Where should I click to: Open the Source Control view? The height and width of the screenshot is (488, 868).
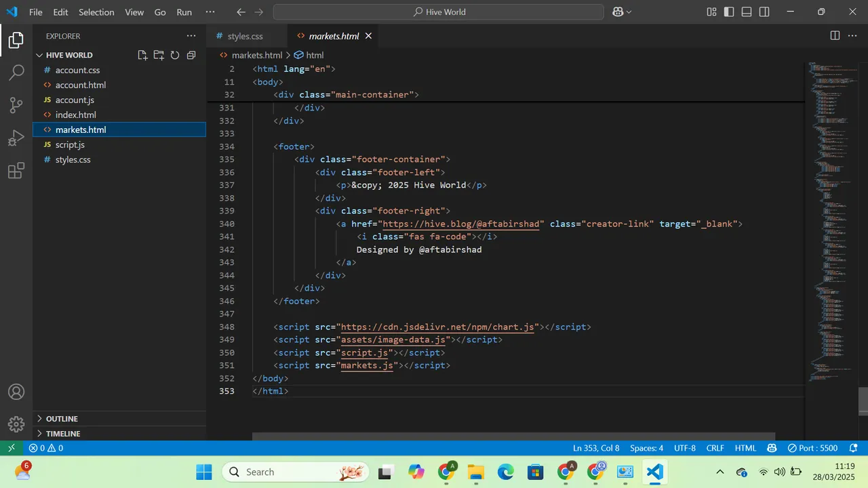pyautogui.click(x=16, y=105)
